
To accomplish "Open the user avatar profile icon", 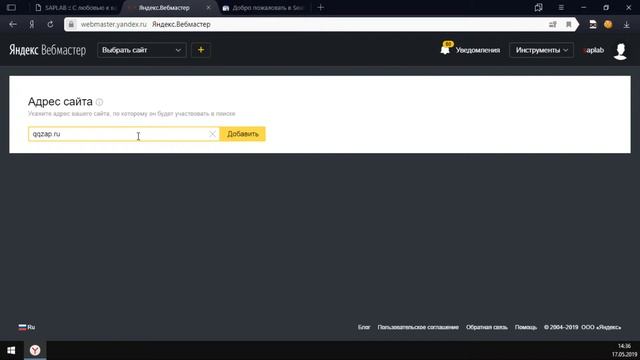I will click(x=620, y=51).
